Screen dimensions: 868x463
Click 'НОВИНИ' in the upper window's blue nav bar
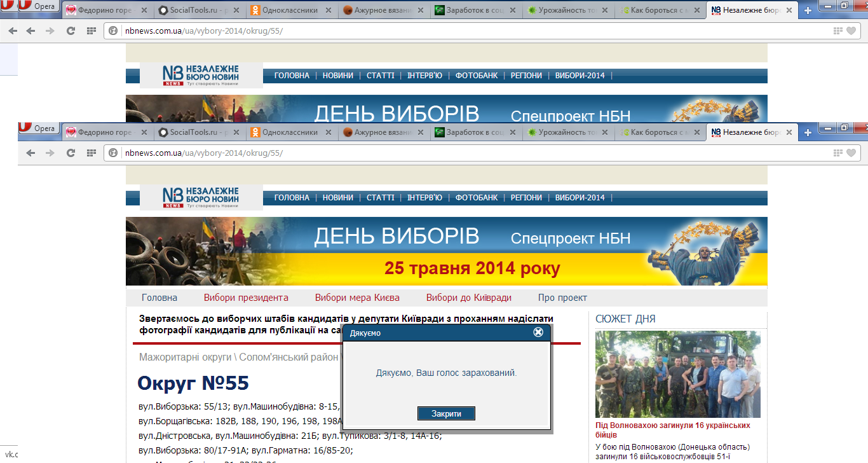[338, 76]
